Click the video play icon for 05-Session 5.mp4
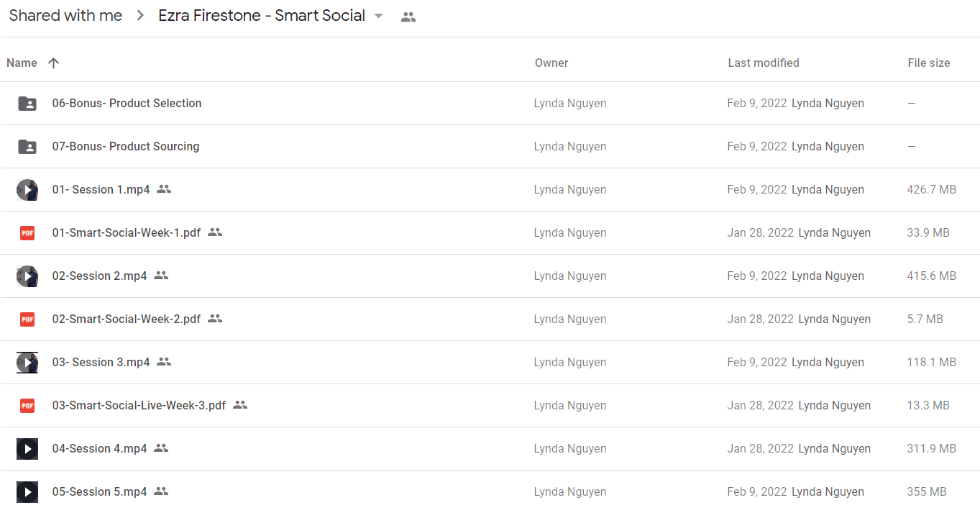 (27, 492)
